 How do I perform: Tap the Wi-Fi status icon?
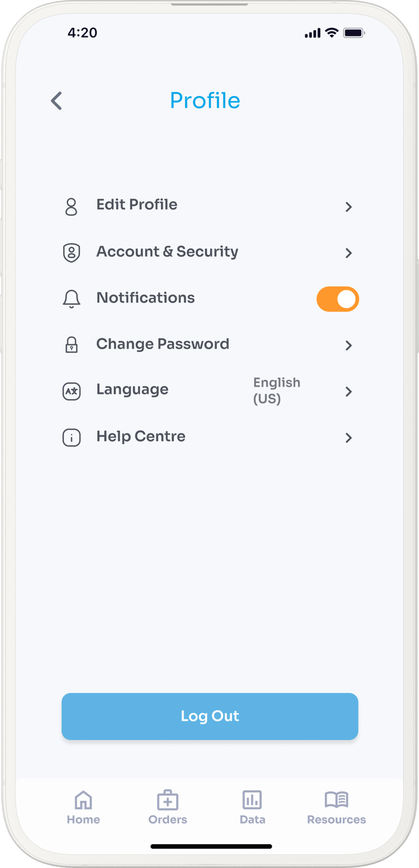tap(331, 33)
